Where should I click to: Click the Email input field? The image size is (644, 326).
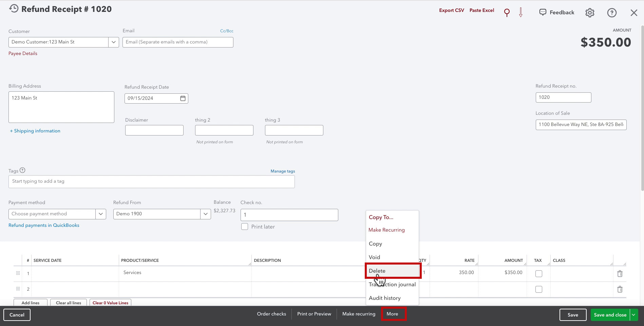178,42
